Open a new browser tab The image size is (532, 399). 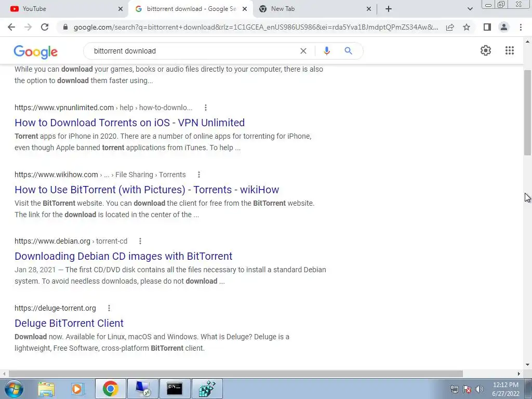(389, 9)
